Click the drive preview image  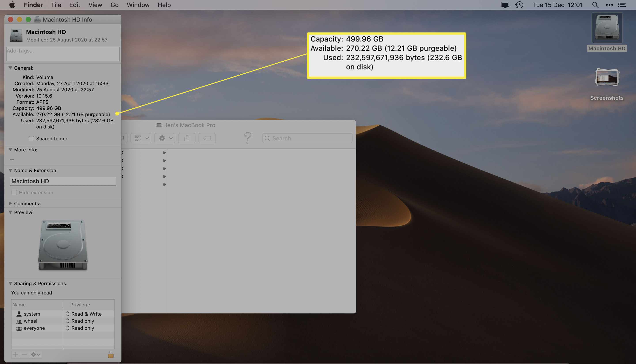tap(63, 245)
